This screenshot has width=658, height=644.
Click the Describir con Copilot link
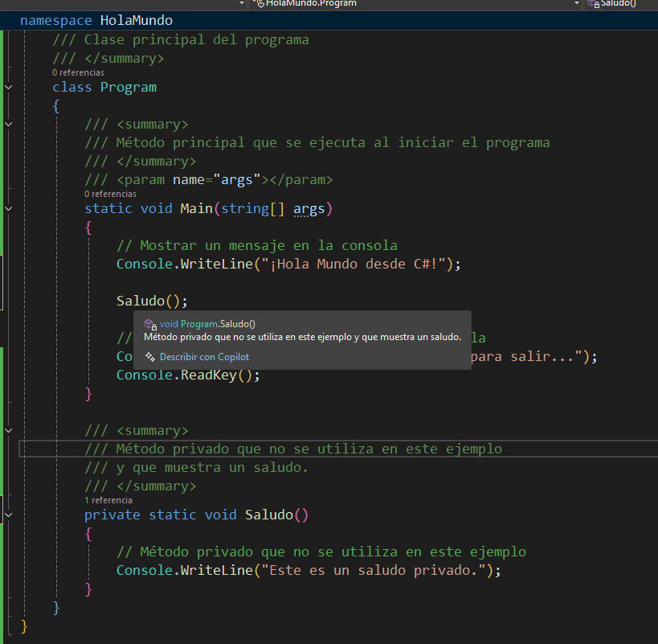tap(204, 357)
